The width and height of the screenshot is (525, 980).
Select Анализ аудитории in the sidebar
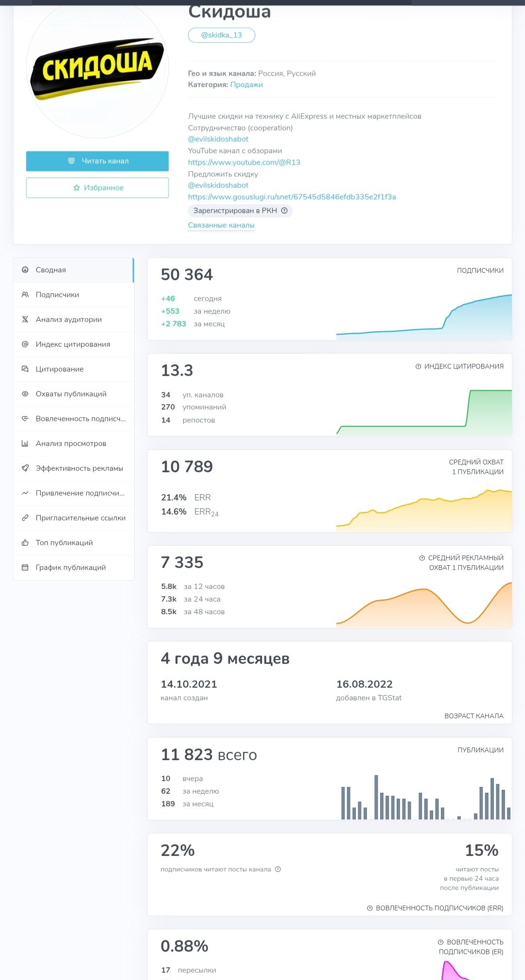coord(73,320)
